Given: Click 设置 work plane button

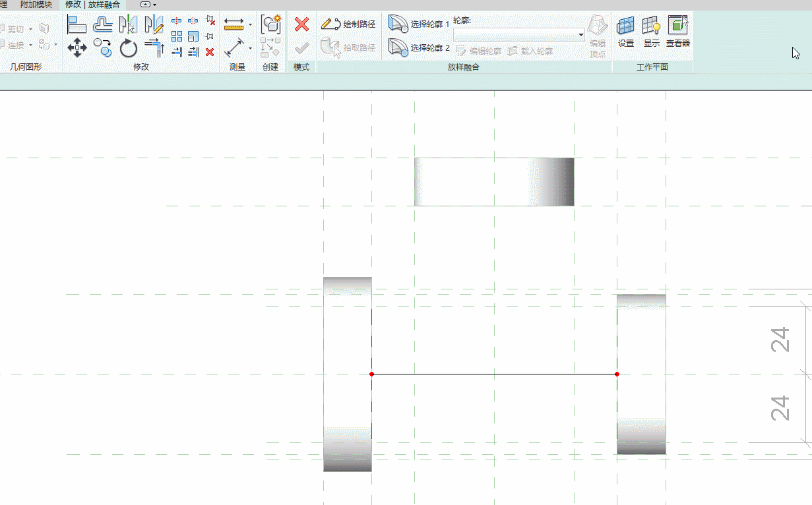Looking at the screenshot, I should coord(626,32).
